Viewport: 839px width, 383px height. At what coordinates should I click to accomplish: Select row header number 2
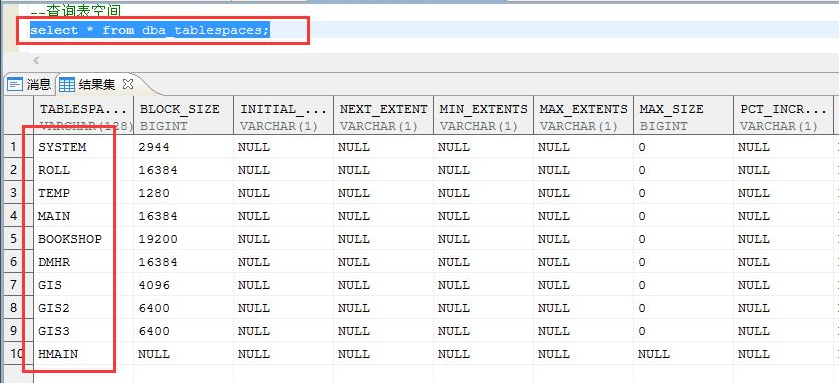pyautogui.click(x=18, y=170)
